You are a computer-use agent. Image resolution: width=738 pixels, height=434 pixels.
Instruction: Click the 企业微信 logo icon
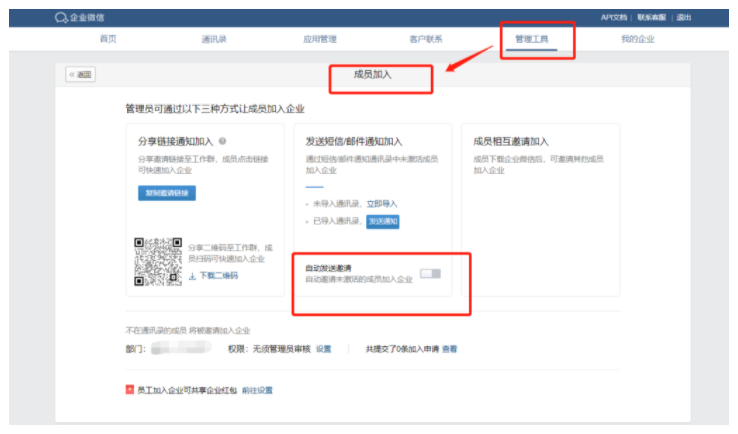pyautogui.click(x=61, y=18)
